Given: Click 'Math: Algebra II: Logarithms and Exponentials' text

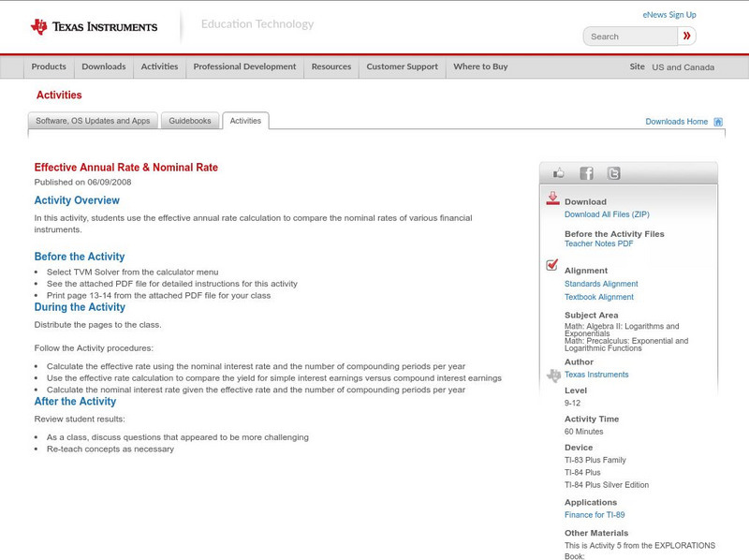Looking at the screenshot, I should coord(622,330).
